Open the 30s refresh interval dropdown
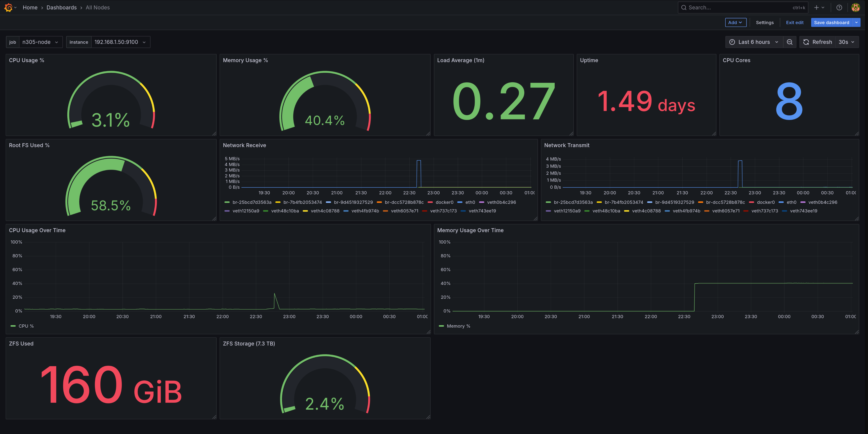Viewport: 868px width, 434px height. click(x=847, y=42)
